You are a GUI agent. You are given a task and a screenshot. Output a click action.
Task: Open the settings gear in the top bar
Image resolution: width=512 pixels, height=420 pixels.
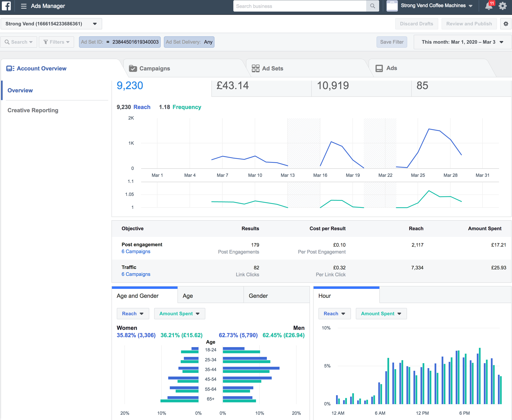[x=503, y=6]
